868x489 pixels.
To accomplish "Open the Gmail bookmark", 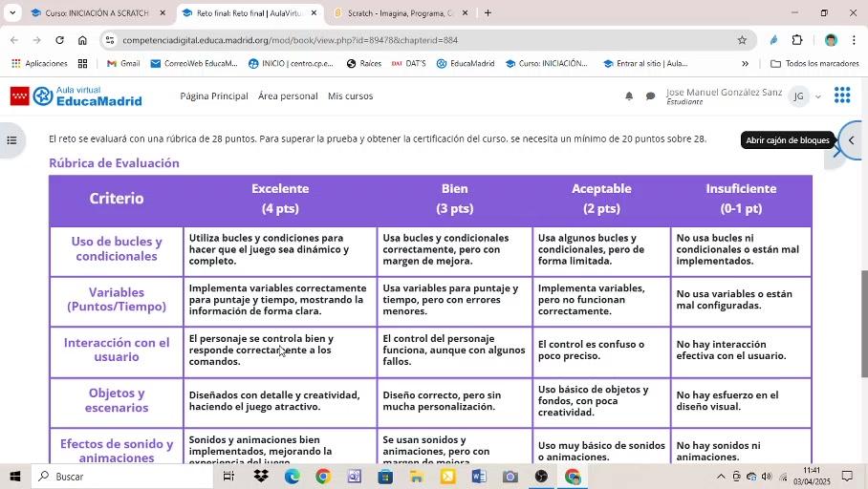I will coord(123,64).
